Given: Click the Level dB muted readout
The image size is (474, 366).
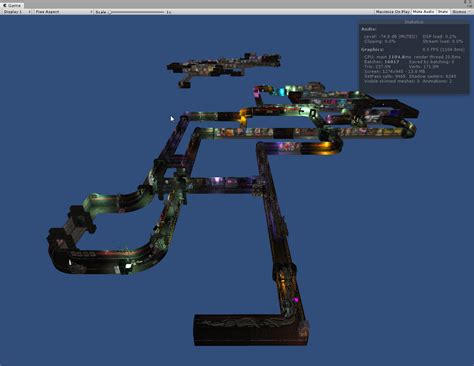Looking at the screenshot, I should pyautogui.click(x=391, y=37).
